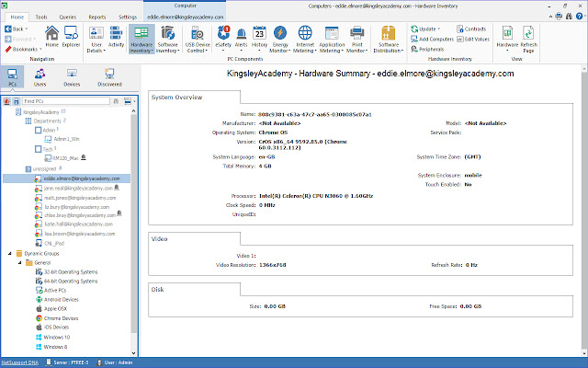Screen dimensions: 588x368
Task: Open the Update dropdown
Action: [x=425, y=29]
